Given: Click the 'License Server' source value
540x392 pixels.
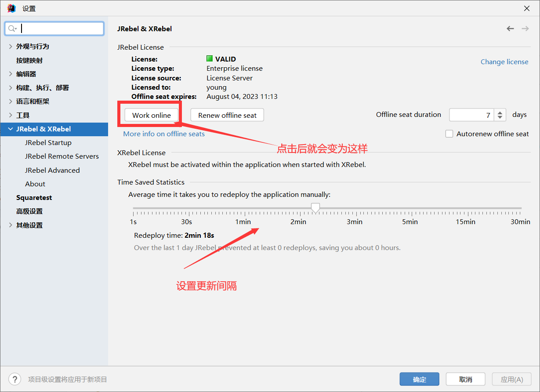Looking at the screenshot, I should [230, 78].
